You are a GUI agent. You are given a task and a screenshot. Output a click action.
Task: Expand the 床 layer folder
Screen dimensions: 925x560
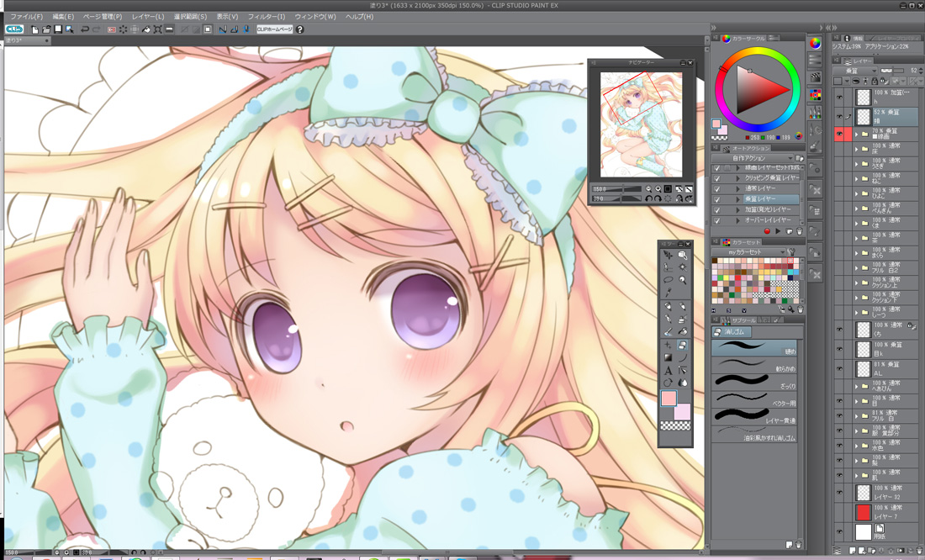856,150
